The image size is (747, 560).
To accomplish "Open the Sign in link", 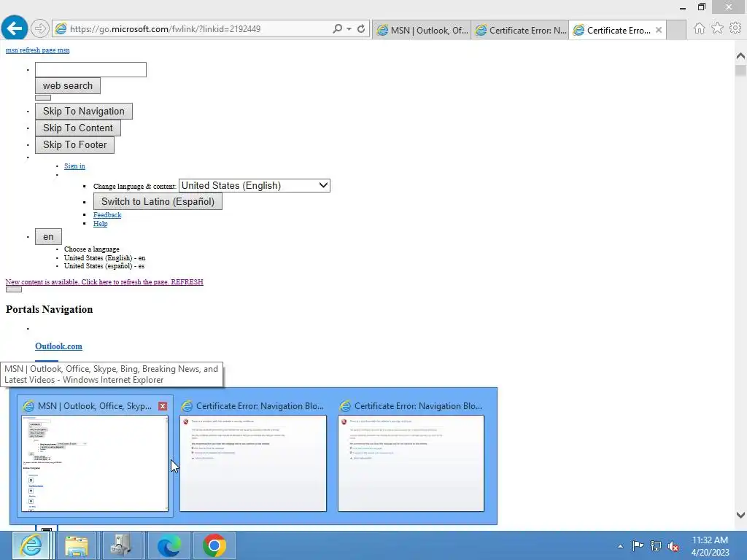I will pyautogui.click(x=75, y=166).
